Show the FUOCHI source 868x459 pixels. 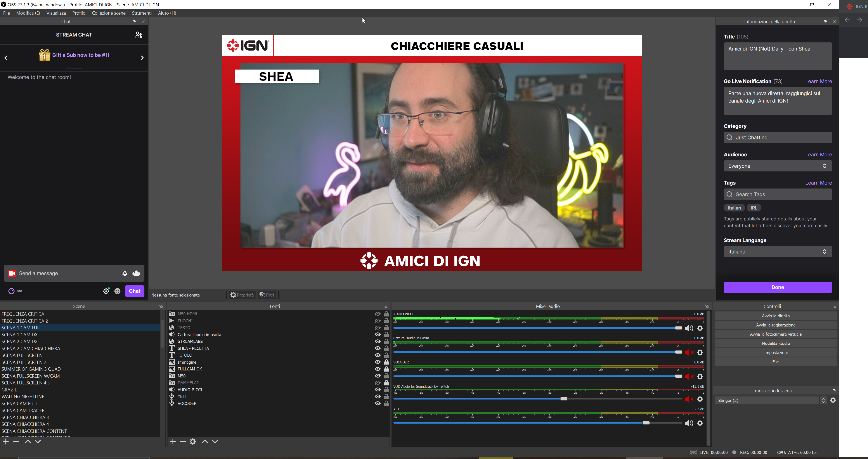click(x=378, y=321)
